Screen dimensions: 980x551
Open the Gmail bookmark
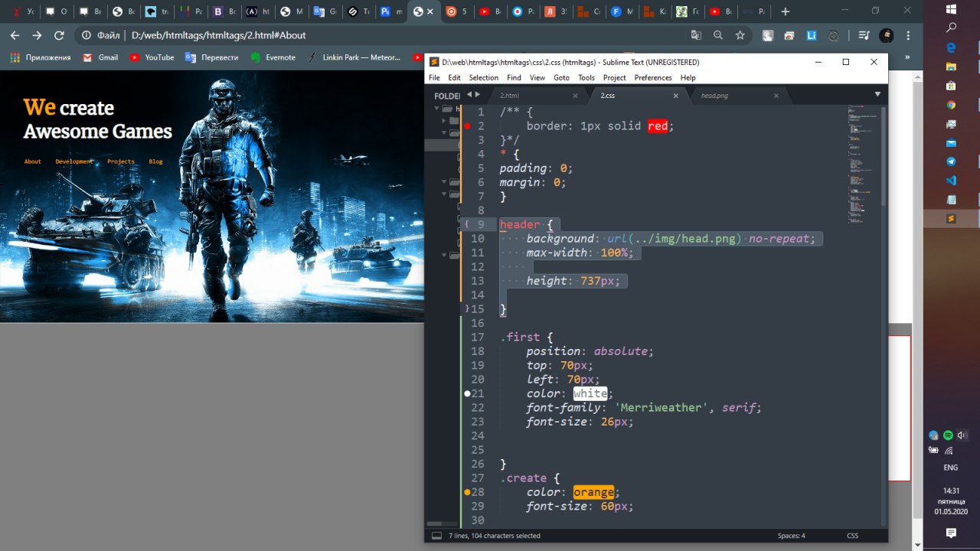coord(100,57)
